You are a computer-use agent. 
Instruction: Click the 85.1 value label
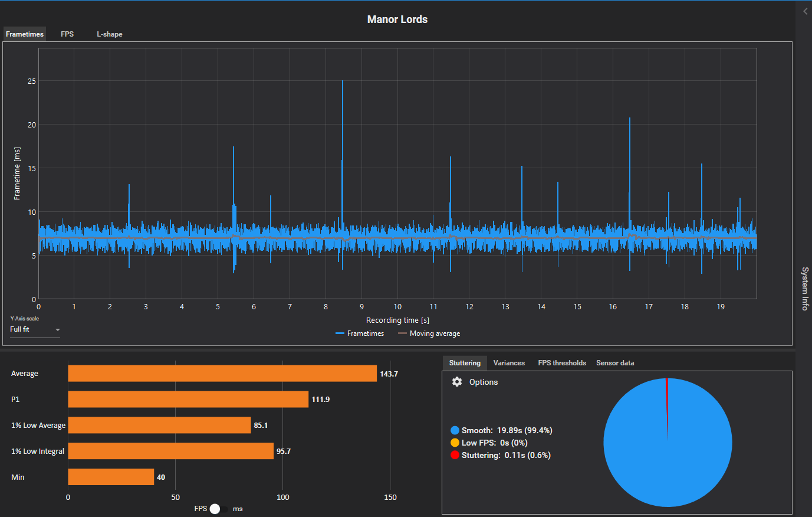coord(261,426)
